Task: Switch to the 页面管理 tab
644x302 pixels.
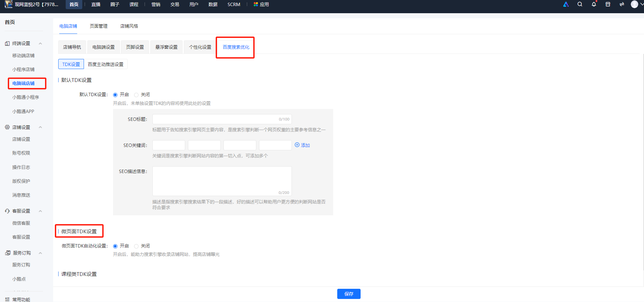Action: tap(99, 26)
